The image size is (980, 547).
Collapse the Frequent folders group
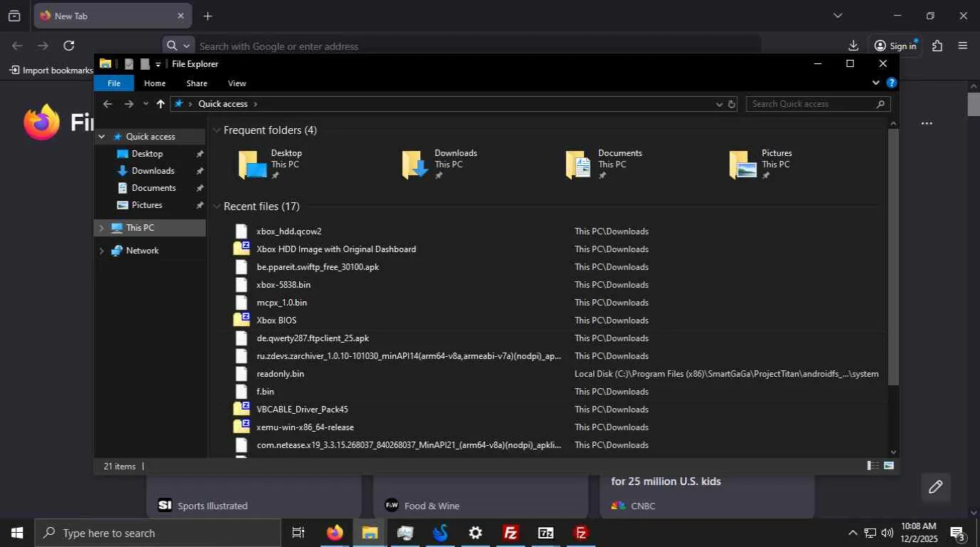[217, 130]
